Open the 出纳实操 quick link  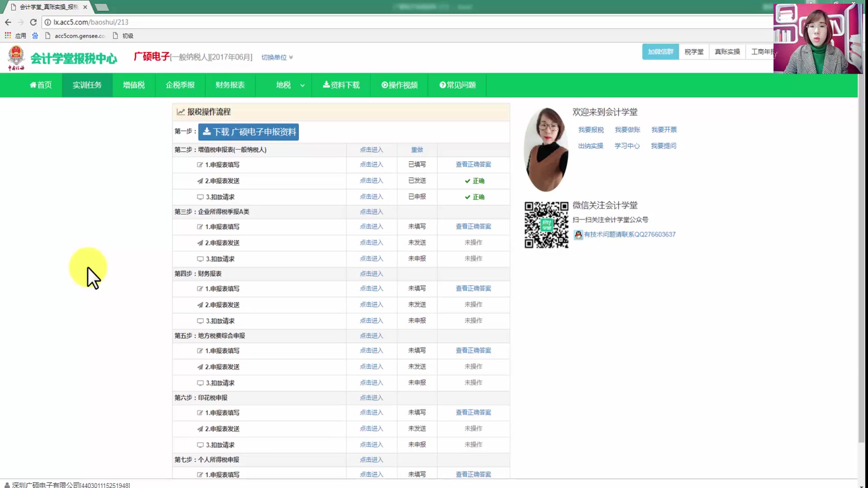click(x=590, y=145)
